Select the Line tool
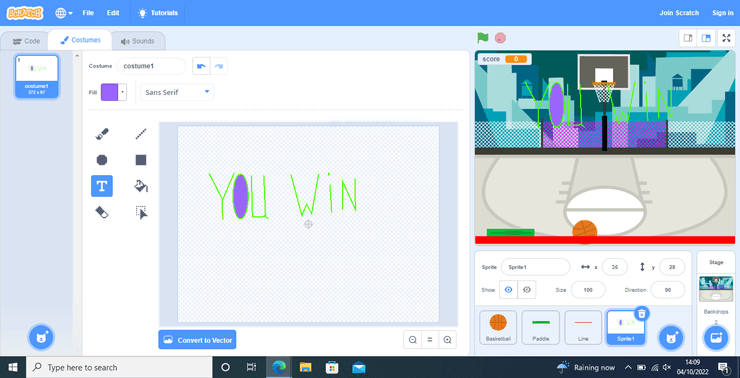 click(x=141, y=134)
